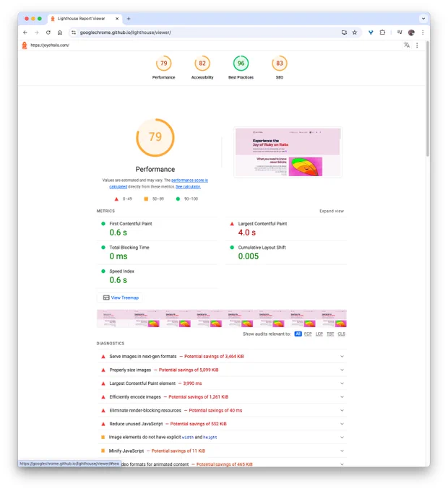448x491 pixels.
Task: Expand 'Serve images in next-gen formats' audit
Action: 222,357
